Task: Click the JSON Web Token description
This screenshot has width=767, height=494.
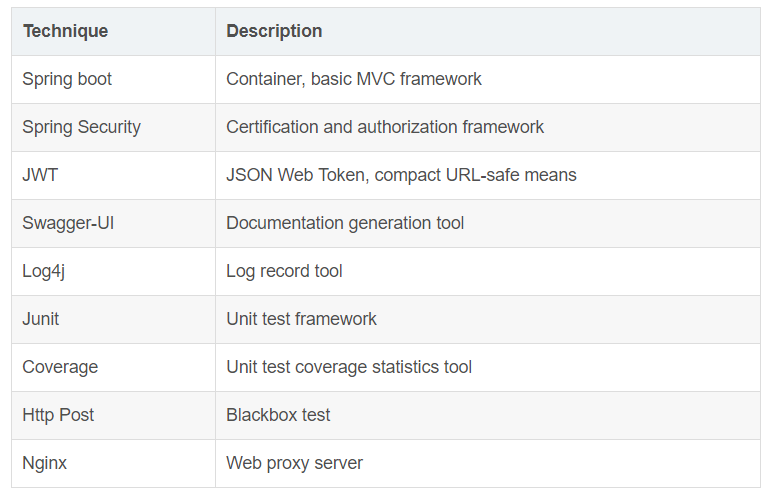Action: pyautogui.click(x=401, y=175)
